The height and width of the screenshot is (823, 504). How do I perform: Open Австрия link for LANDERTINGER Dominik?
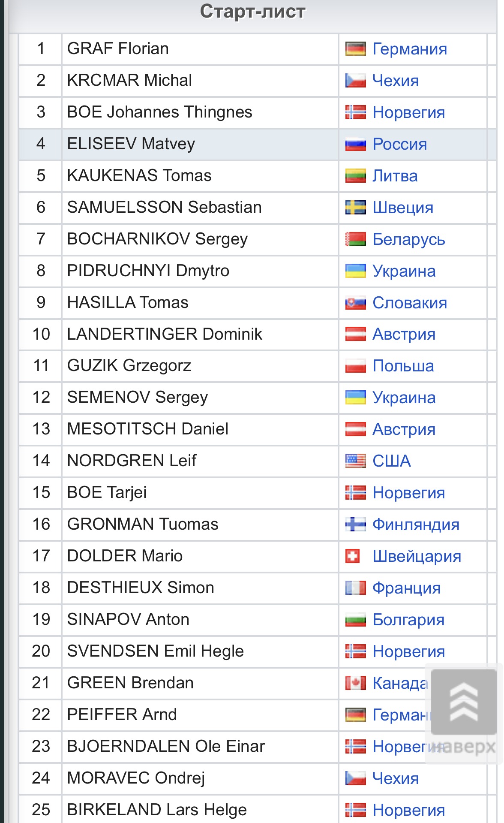click(x=404, y=335)
